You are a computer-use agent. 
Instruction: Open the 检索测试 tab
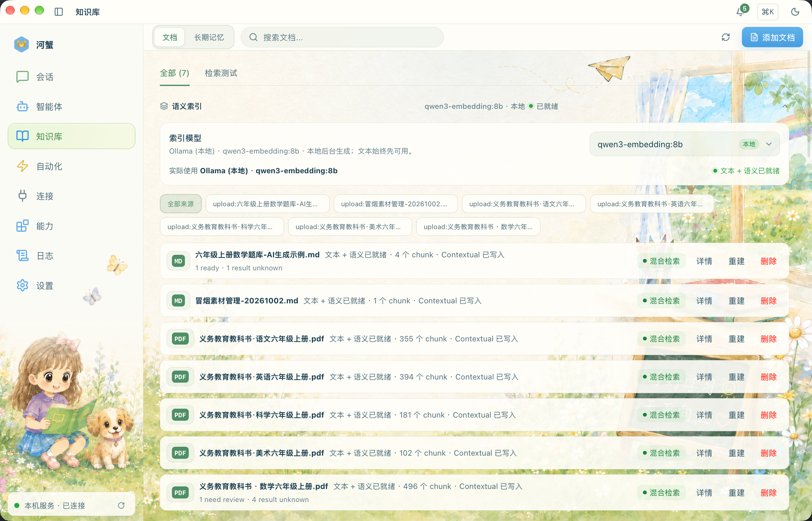pos(221,73)
